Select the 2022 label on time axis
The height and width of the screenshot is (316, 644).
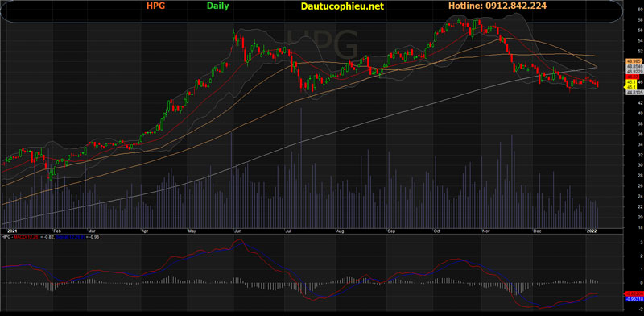tap(591, 231)
